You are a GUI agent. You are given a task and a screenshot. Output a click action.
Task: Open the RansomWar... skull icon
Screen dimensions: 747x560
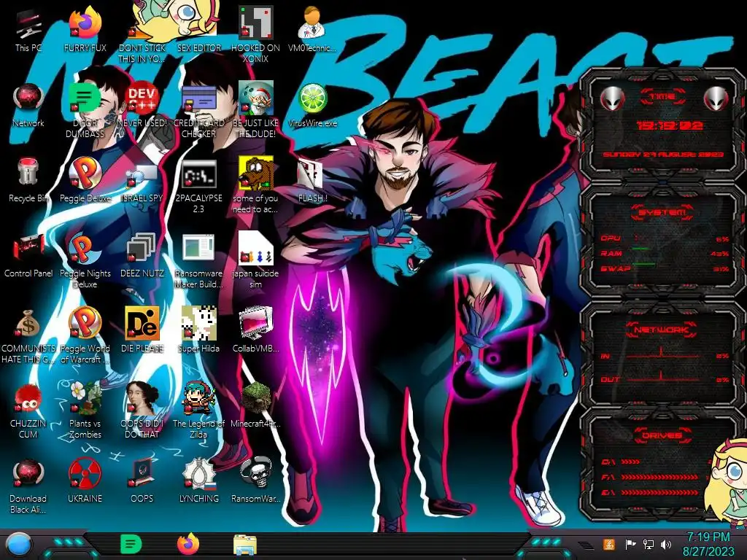click(x=255, y=481)
